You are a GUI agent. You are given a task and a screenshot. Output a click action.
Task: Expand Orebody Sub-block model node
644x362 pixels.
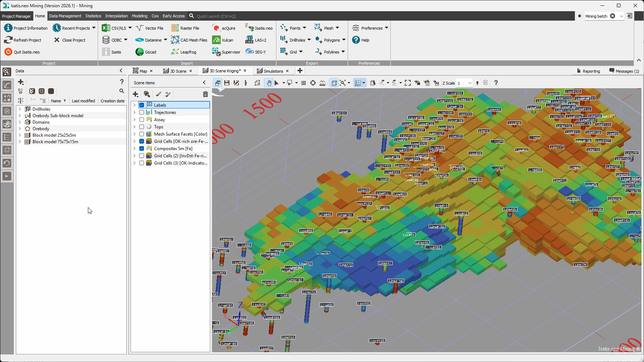click(x=20, y=115)
